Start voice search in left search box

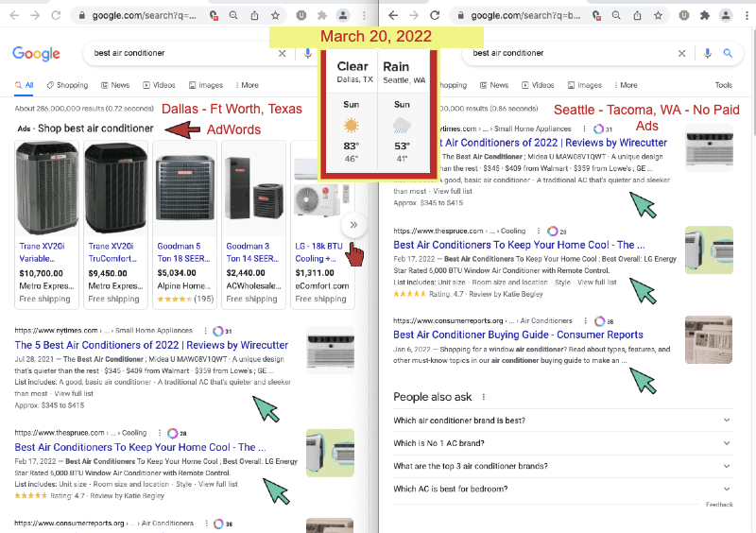(x=308, y=53)
